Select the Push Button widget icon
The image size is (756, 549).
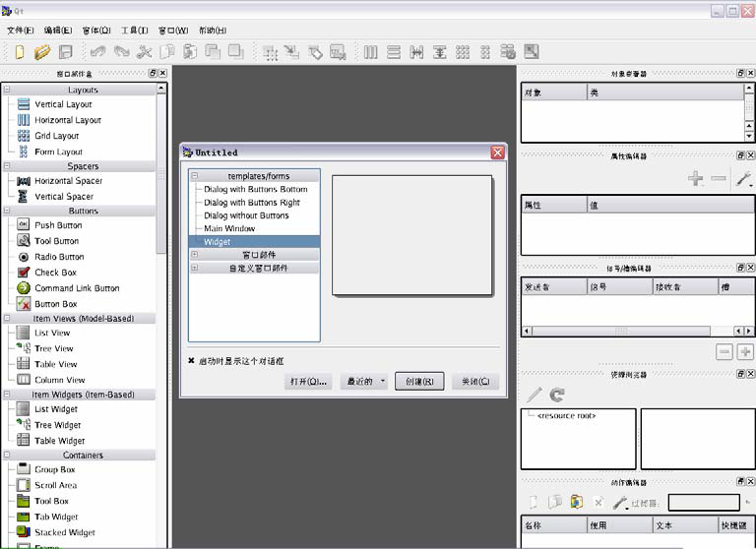24,225
